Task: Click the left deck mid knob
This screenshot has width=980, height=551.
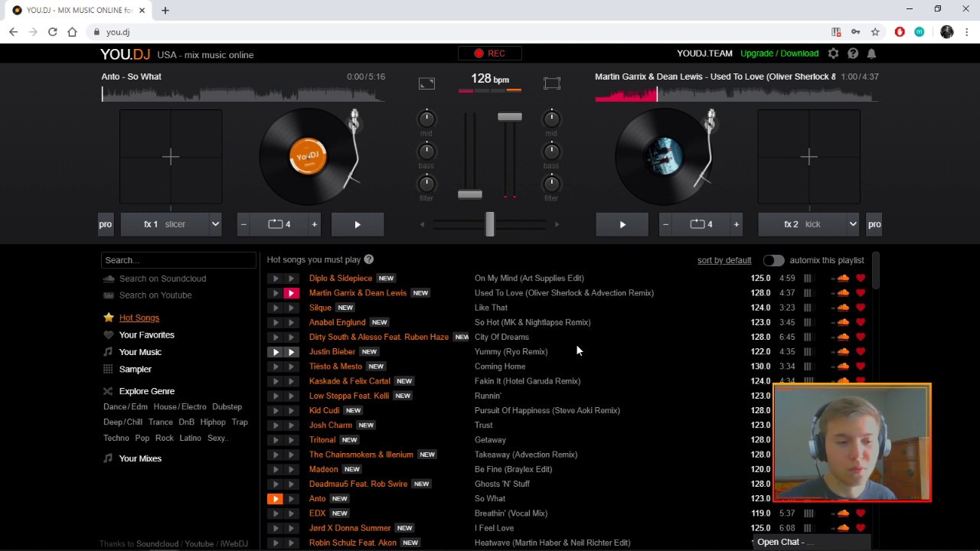Action: click(426, 119)
